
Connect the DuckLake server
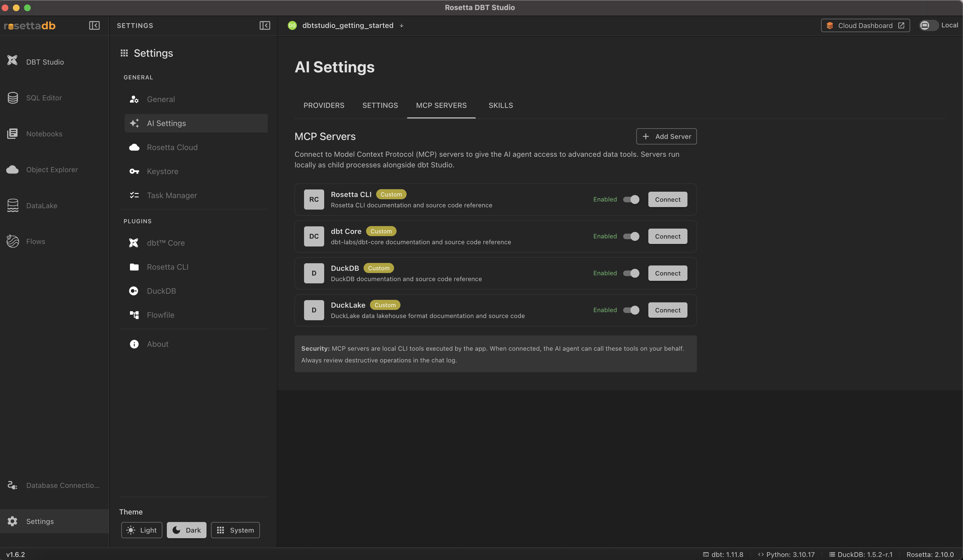click(668, 310)
